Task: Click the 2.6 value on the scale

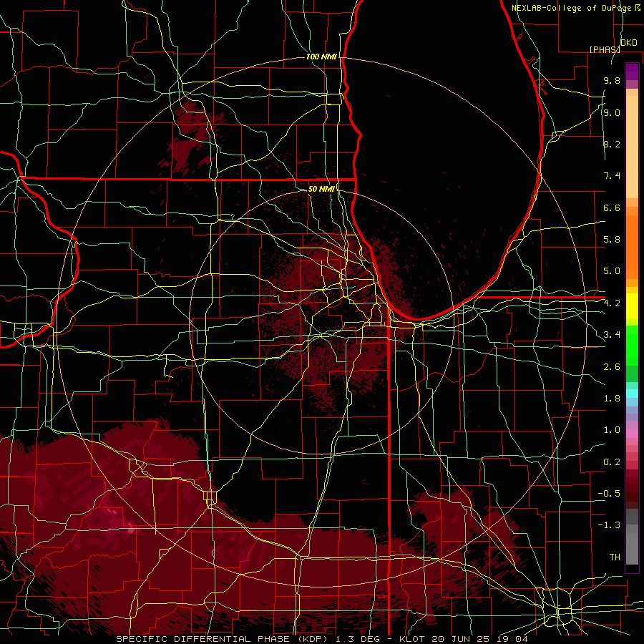Action: tap(612, 367)
